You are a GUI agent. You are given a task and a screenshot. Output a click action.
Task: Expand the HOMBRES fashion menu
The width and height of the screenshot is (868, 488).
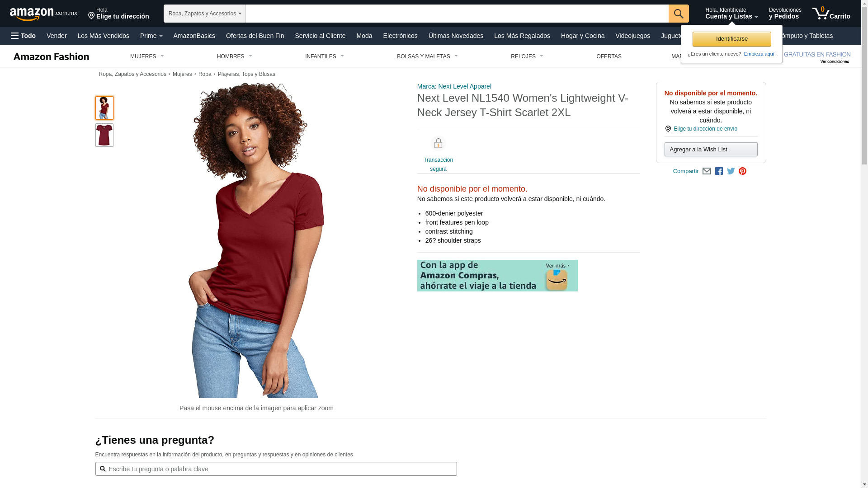(235, 56)
